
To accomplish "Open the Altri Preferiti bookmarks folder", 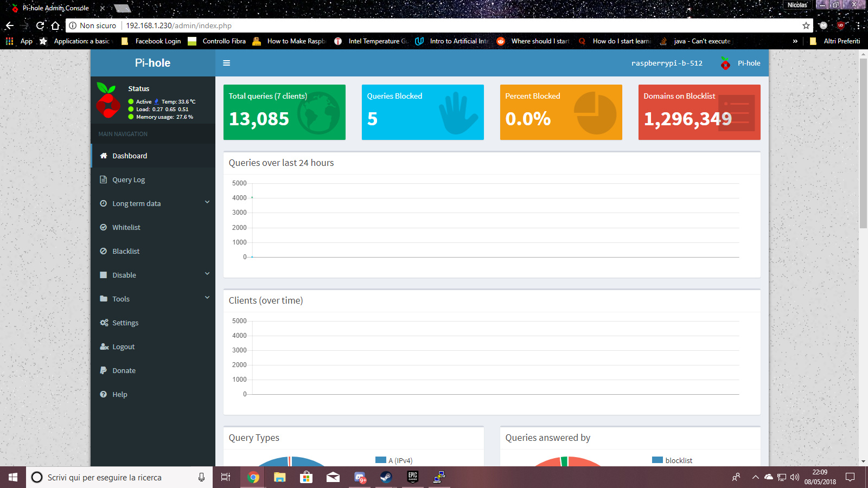I will 835,41.
